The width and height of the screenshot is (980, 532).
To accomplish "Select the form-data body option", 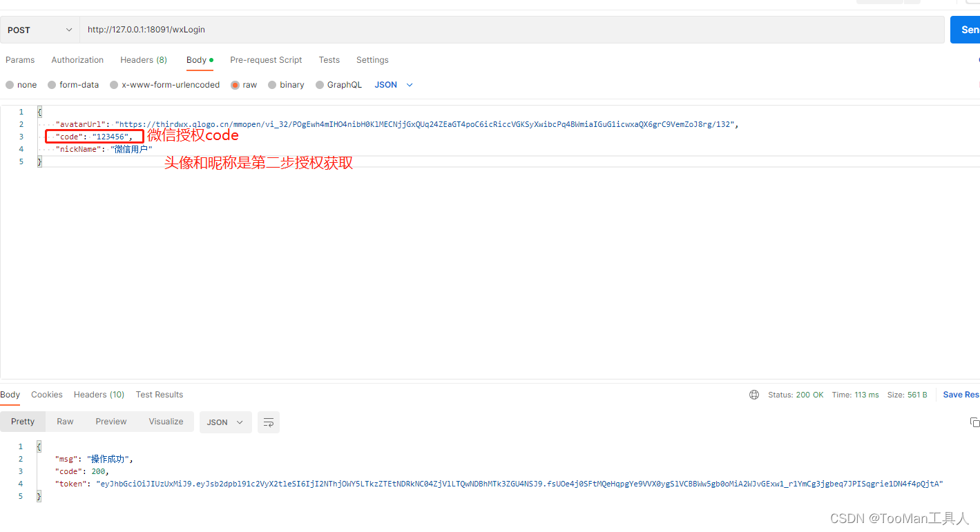I will (52, 84).
